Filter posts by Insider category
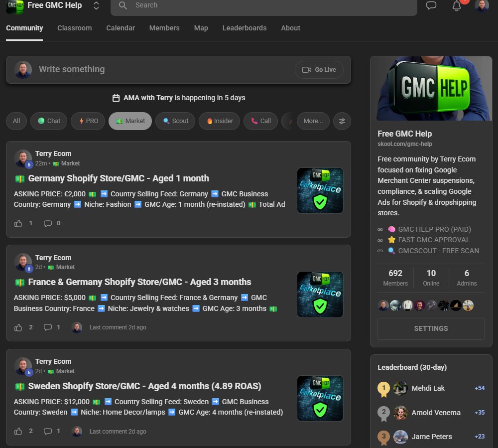 pos(220,121)
